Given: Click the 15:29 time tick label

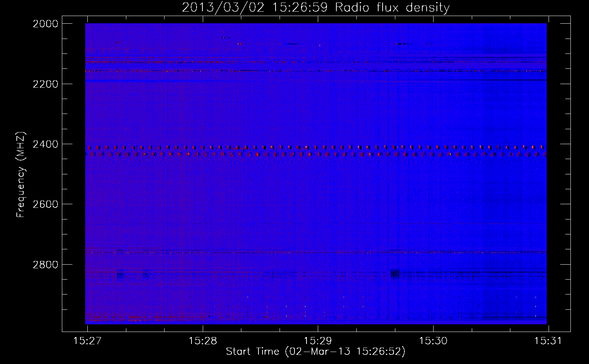Looking at the screenshot, I should tap(318, 341).
